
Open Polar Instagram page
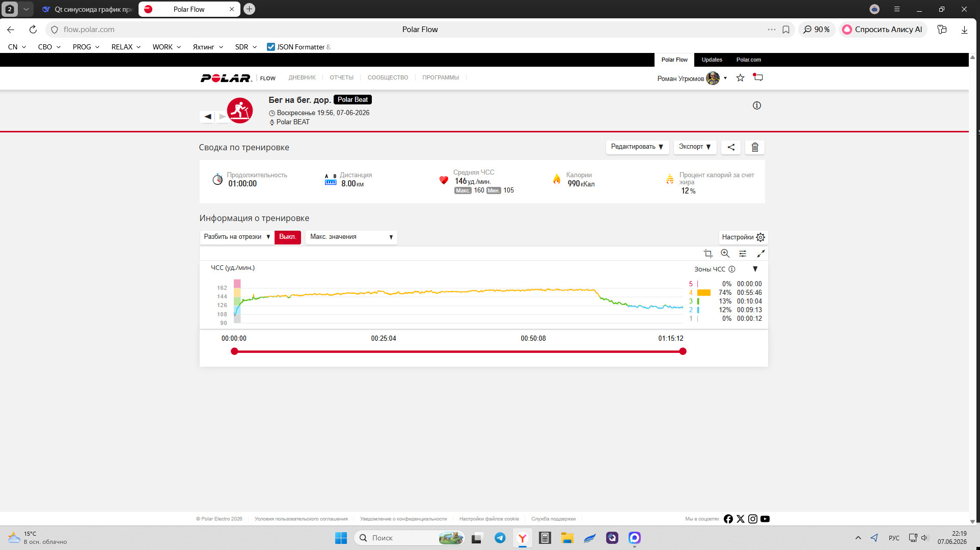[x=753, y=519]
